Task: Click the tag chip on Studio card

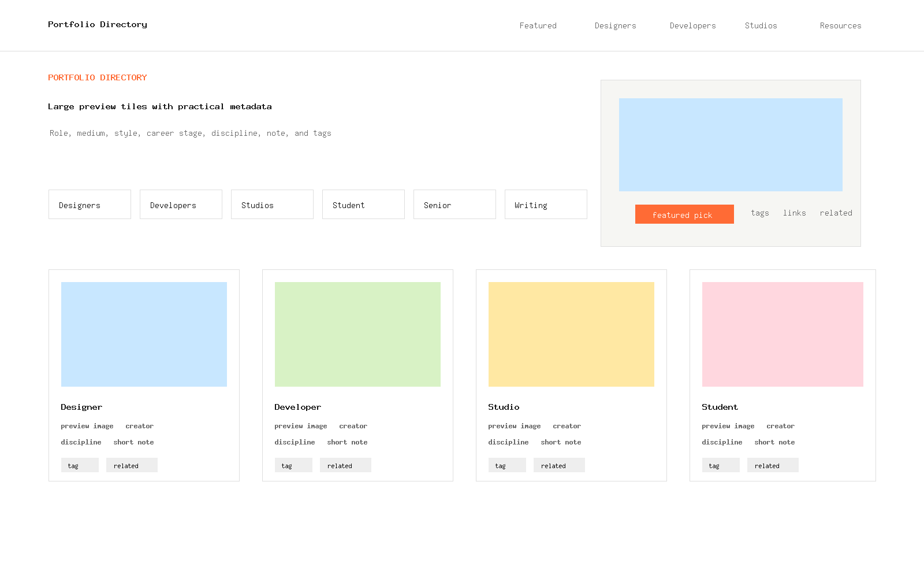Action: (507, 465)
